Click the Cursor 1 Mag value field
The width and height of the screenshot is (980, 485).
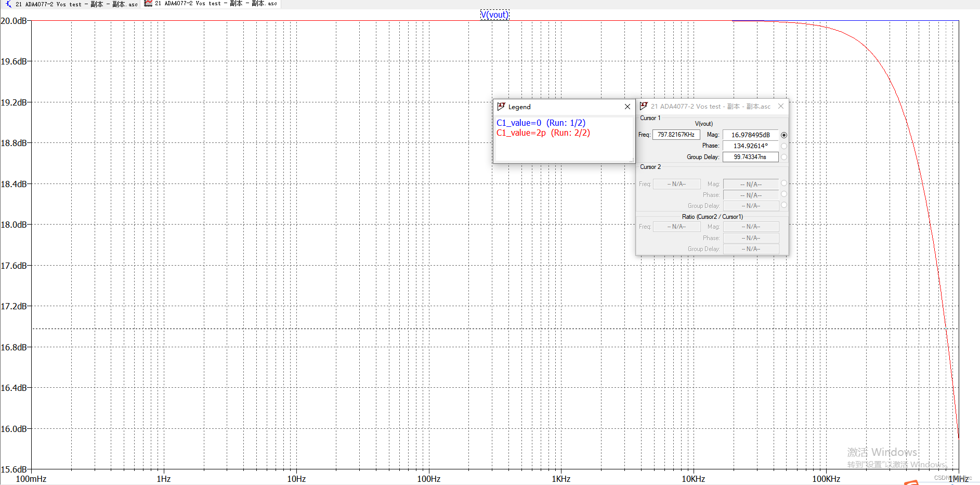tap(751, 135)
